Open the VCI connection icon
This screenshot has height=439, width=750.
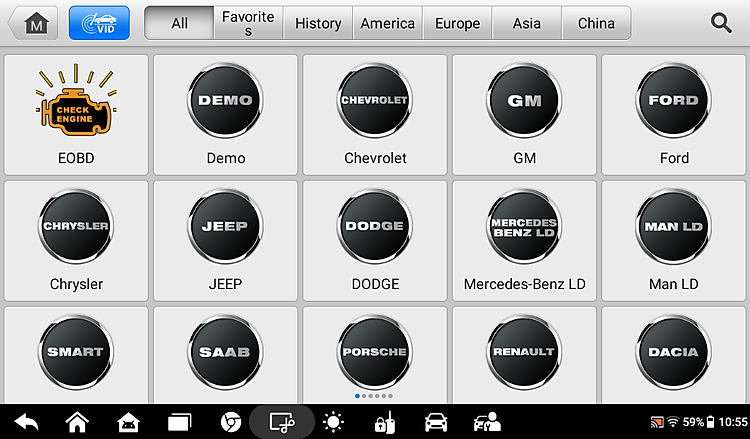(385, 422)
